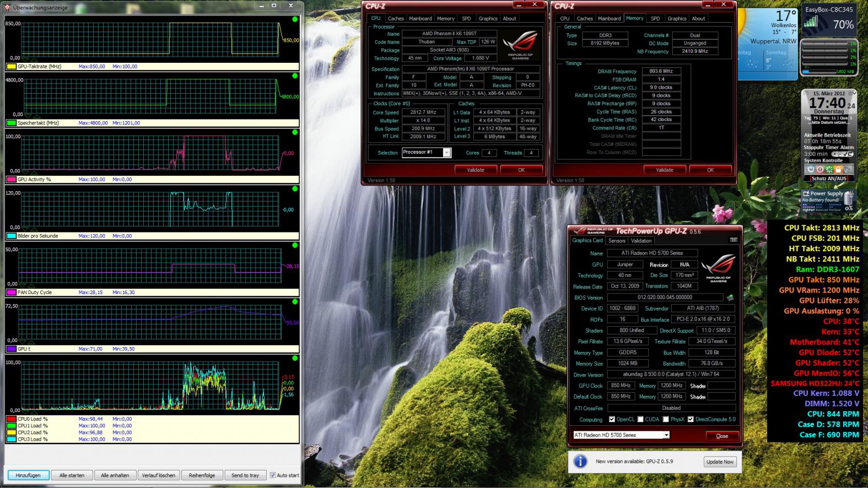868x488 pixels.
Task: Click gray icon at end of System Kontrolle row
Action: pyautogui.click(x=848, y=170)
